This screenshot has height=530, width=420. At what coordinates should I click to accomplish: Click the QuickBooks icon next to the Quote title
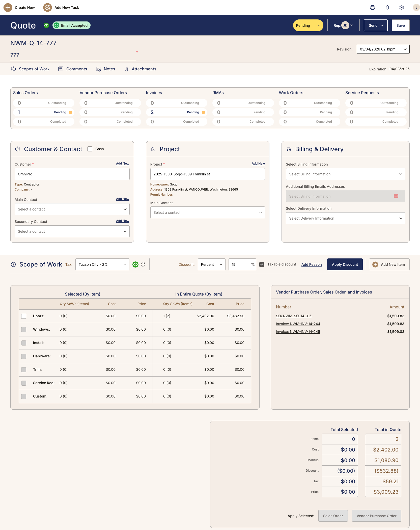[x=46, y=25]
